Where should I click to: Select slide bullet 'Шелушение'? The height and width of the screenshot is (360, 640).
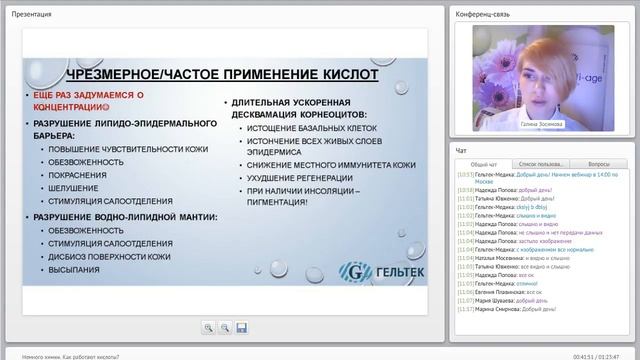point(73,188)
